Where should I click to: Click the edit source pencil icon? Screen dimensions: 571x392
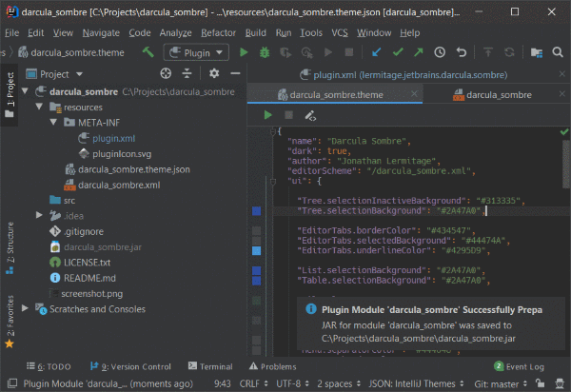(310, 115)
